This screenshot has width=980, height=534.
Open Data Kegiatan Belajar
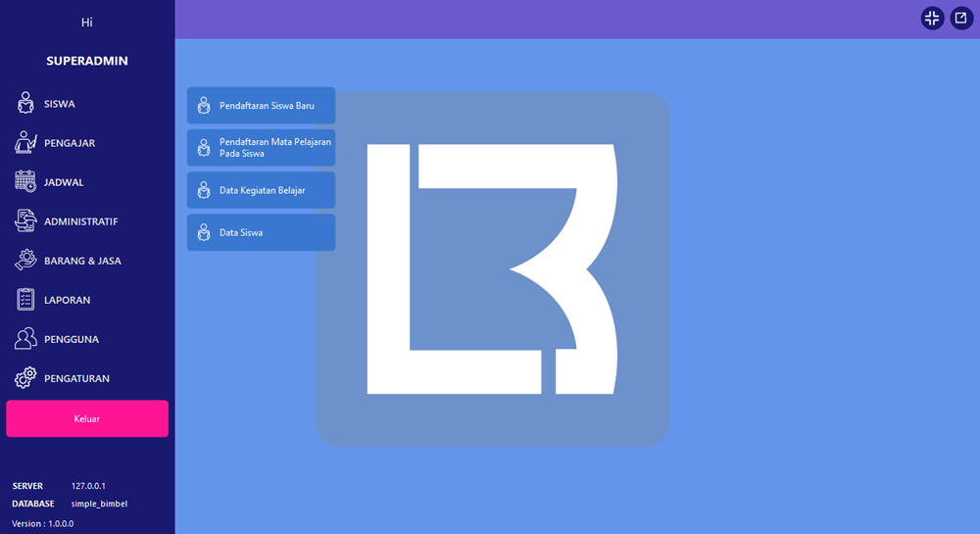(261, 190)
